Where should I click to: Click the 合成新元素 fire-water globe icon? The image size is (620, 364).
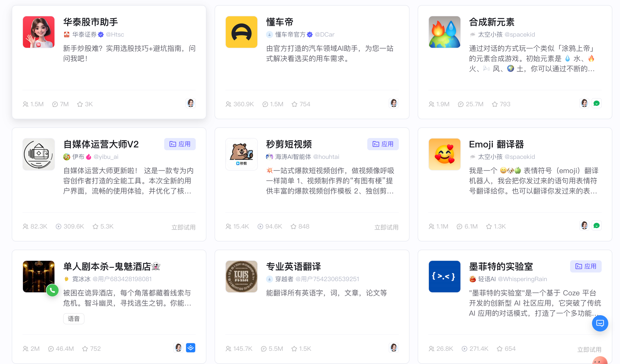[444, 32]
